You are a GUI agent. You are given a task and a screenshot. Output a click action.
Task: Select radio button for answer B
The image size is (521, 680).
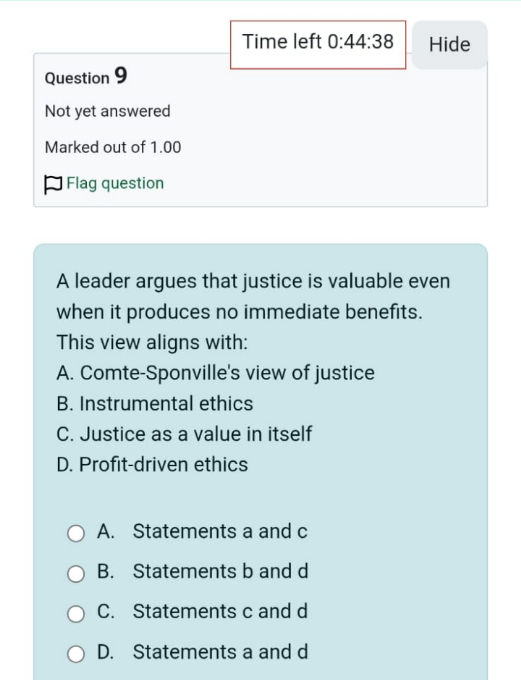point(76,574)
